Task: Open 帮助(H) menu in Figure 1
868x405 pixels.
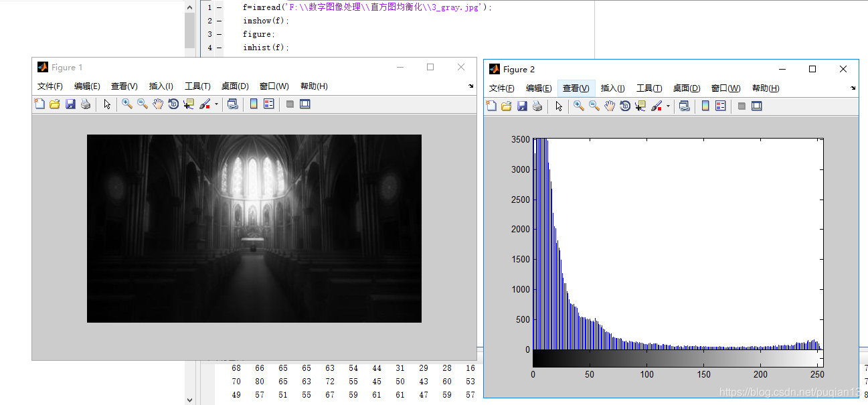Action: pyautogui.click(x=314, y=86)
